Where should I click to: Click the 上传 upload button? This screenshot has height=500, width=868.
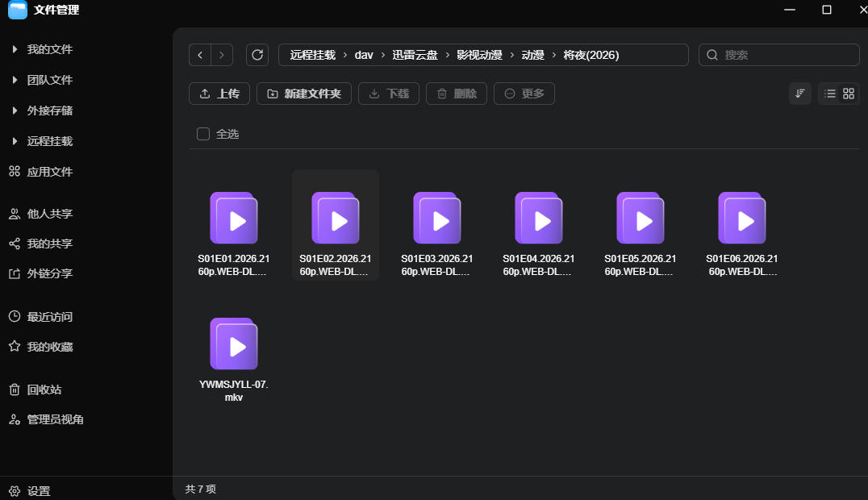(x=219, y=94)
